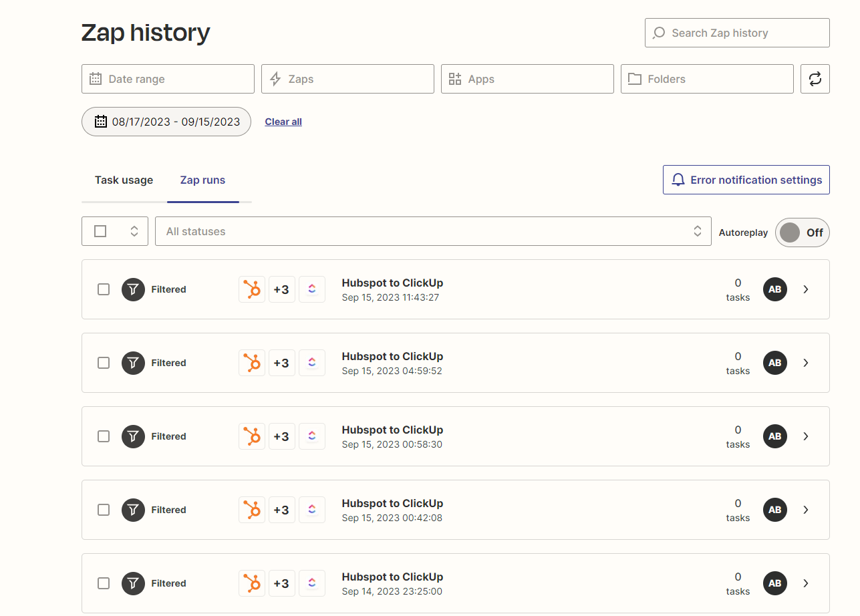Viewport: 860px width, 616px height.
Task: Click the Autoreplay label
Action: click(743, 233)
